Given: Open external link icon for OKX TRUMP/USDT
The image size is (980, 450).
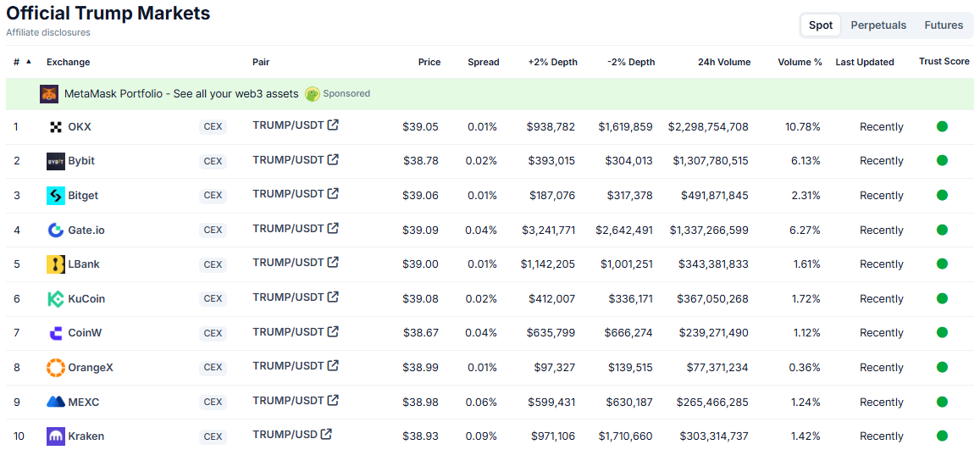Looking at the screenshot, I should tap(333, 125).
